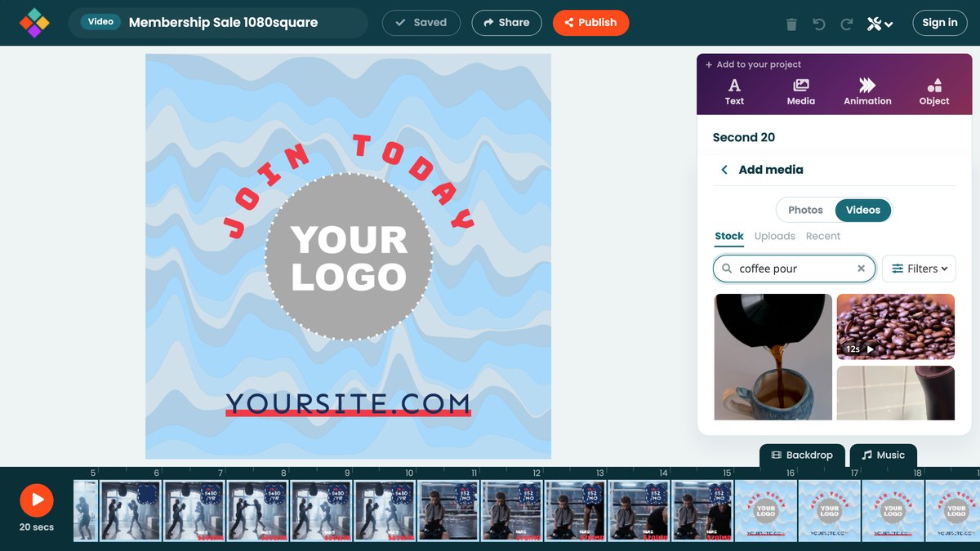Add an Animation to the project
Viewport: 980px width, 551px height.
(x=867, y=91)
